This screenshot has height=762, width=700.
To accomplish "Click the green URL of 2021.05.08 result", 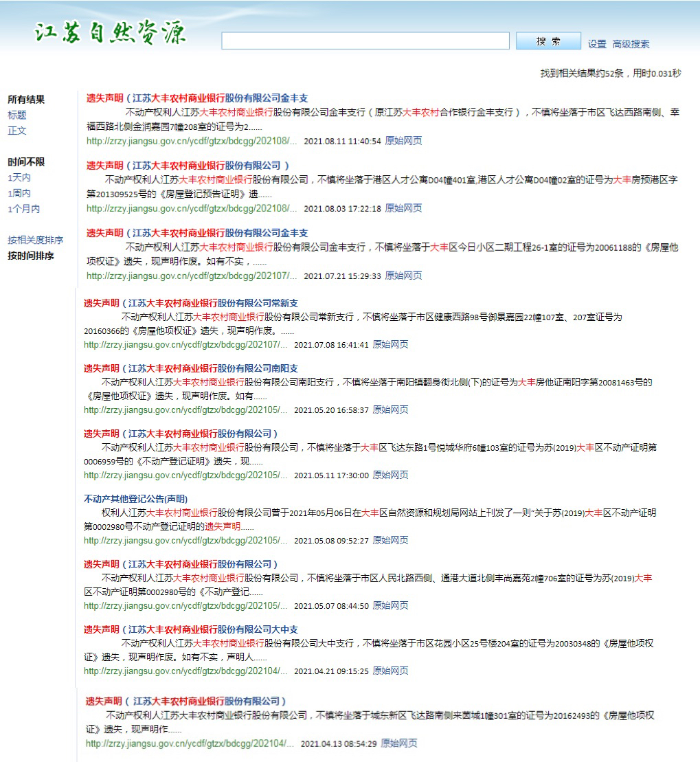I will [x=185, y=540].
